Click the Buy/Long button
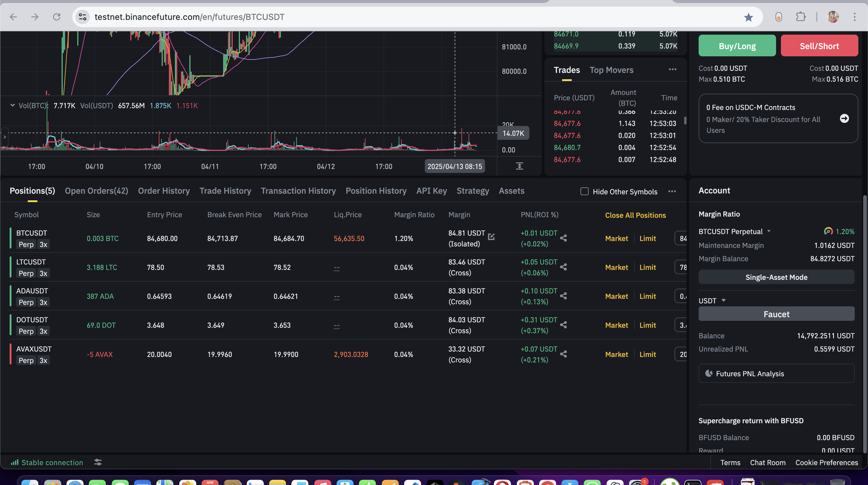 click(737, 46)
